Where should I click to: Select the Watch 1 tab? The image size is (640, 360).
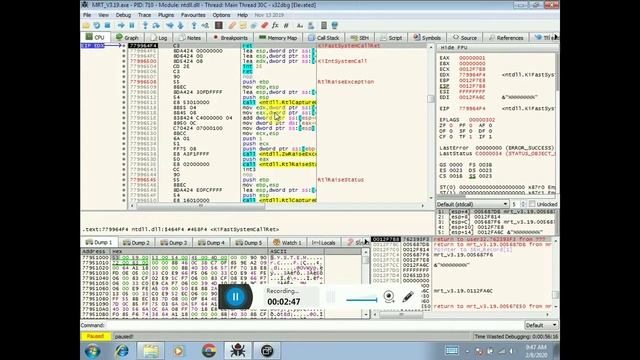point(287,242)
